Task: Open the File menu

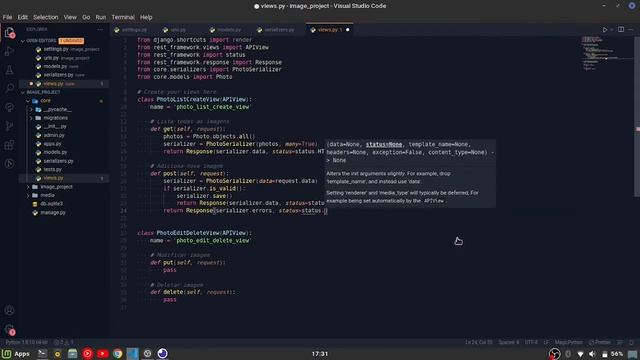Action: click(x=7, y=17)
